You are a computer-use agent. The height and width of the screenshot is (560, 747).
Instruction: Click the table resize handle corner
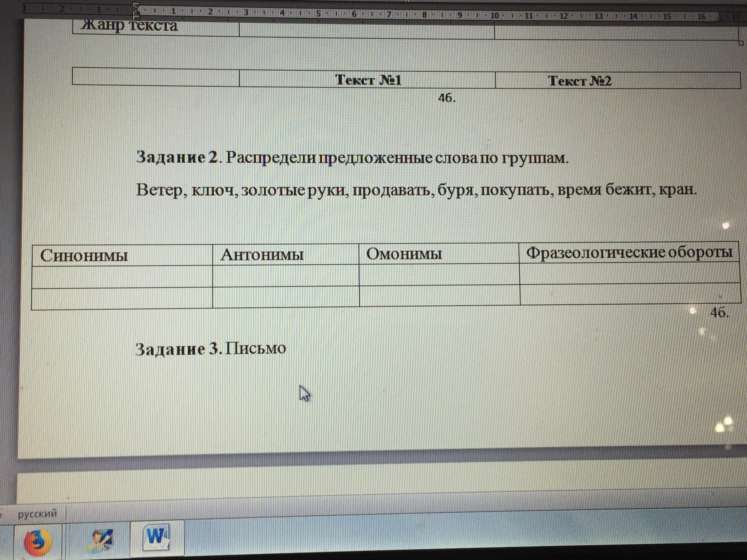[741, 43]
